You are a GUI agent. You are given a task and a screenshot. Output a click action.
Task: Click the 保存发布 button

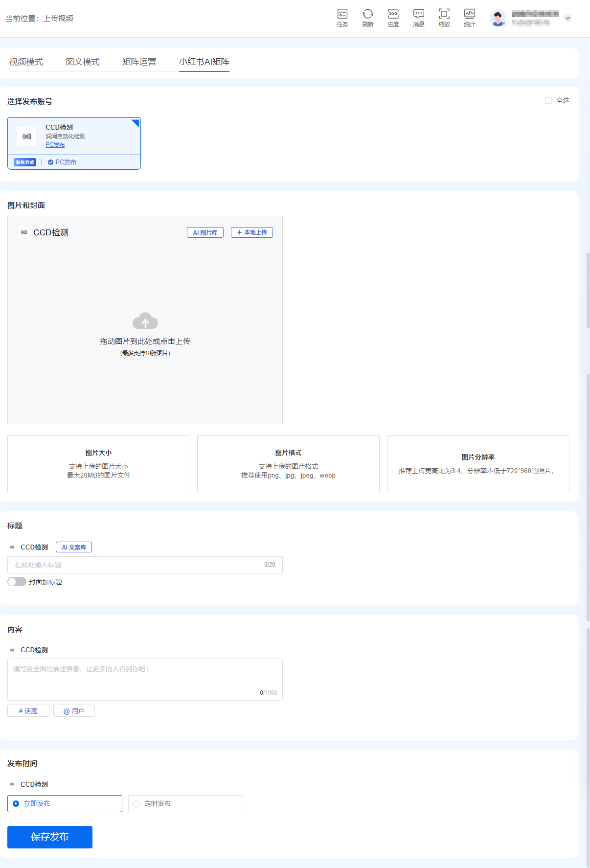coord(50,837)
